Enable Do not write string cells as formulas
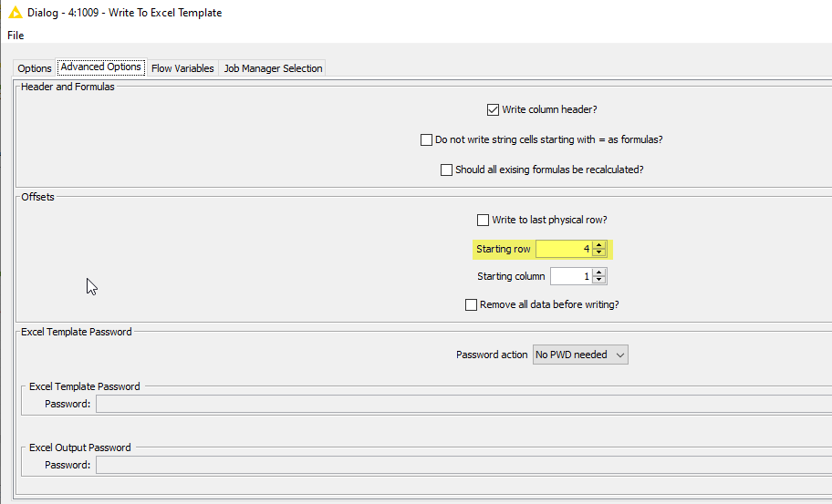 [426, 140]
